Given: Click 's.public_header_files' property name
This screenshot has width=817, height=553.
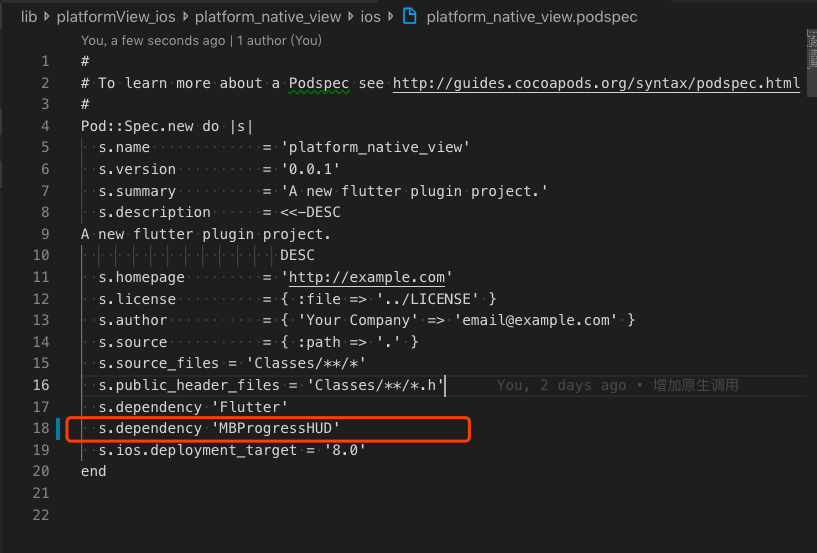Looking at the screenshot, I should pyautogui.click(x=189, y=385).
